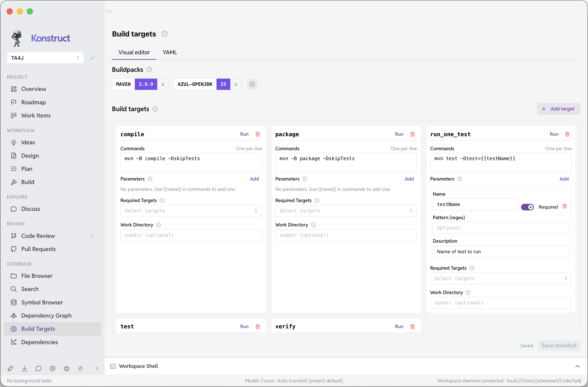Add a parameter to the compile target
The image size is (588, 387).
pos(254,179)
